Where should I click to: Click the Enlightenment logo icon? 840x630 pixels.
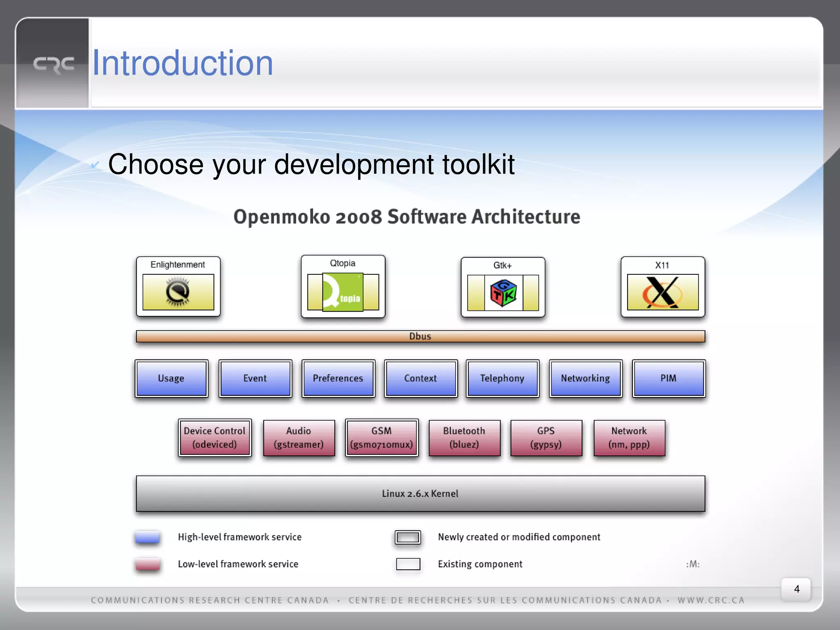(x=178, y=292)
